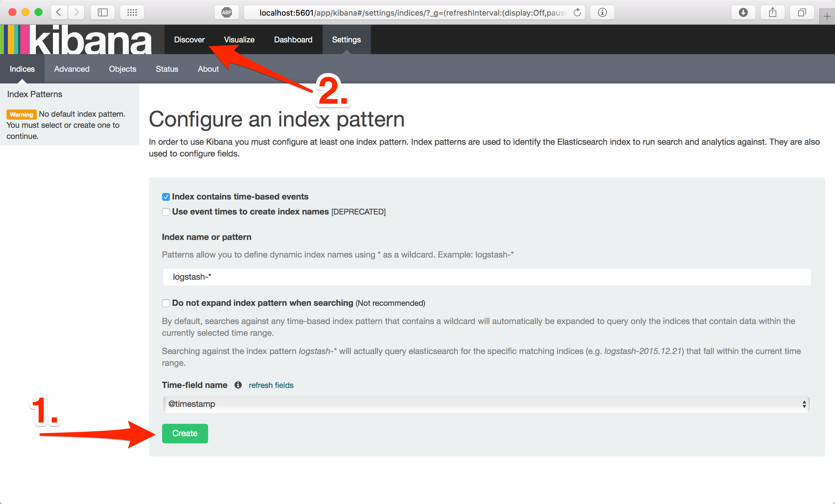Click refresh fields link
Viewport: 835px width, 504px height.
click(271, 385)
